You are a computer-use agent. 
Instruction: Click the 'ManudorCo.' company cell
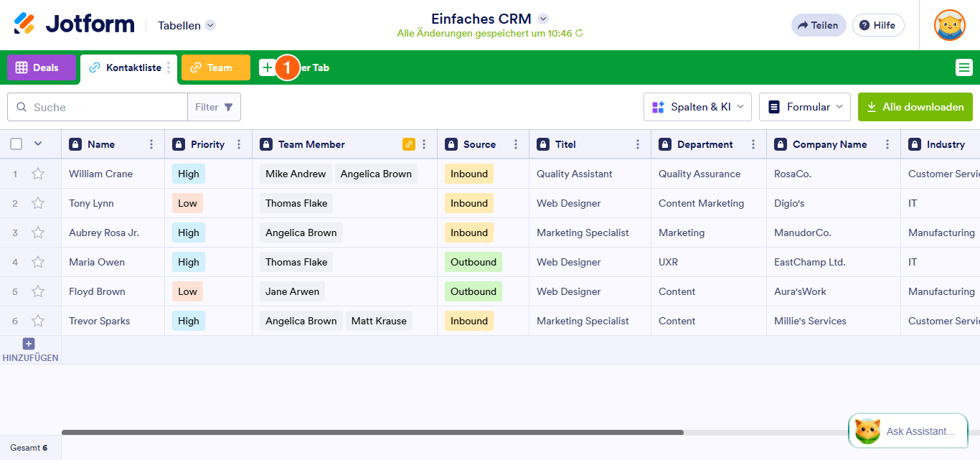pos(833,233)
